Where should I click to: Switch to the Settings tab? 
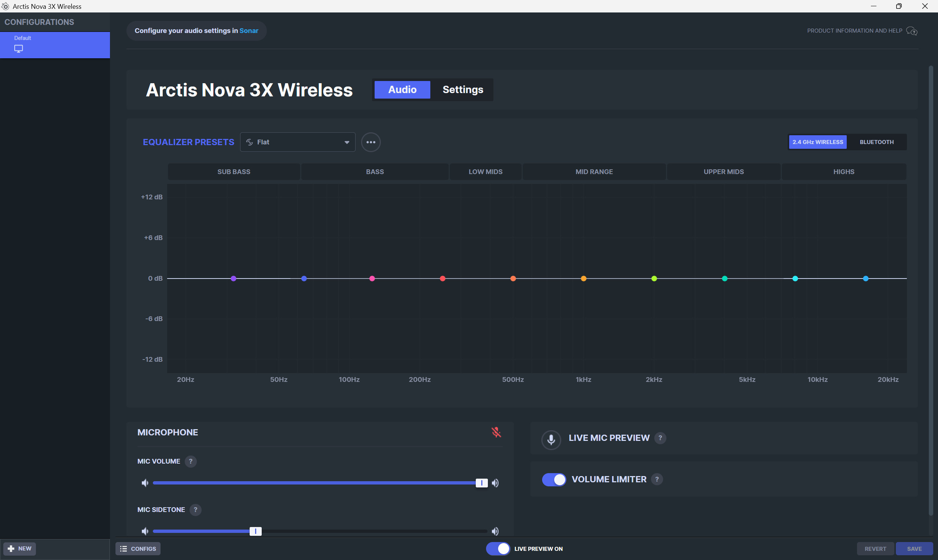click(463, 90)
